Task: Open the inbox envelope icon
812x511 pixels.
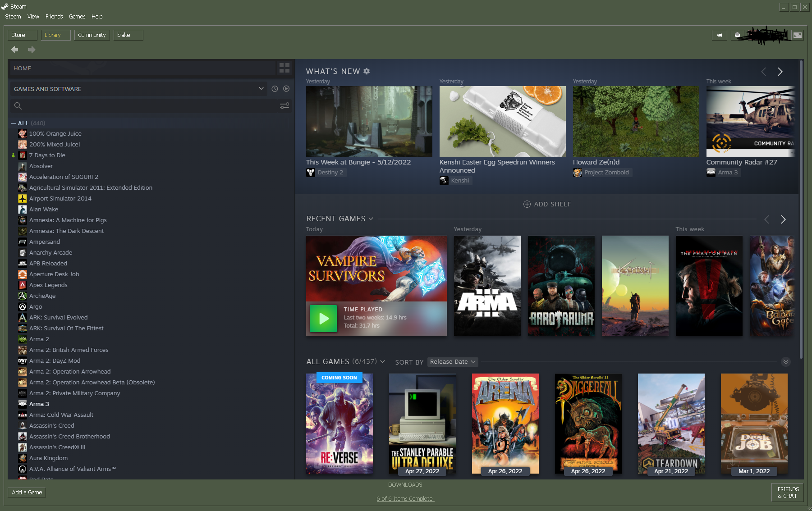Action: pyautogui.click(x=738, y=35)
